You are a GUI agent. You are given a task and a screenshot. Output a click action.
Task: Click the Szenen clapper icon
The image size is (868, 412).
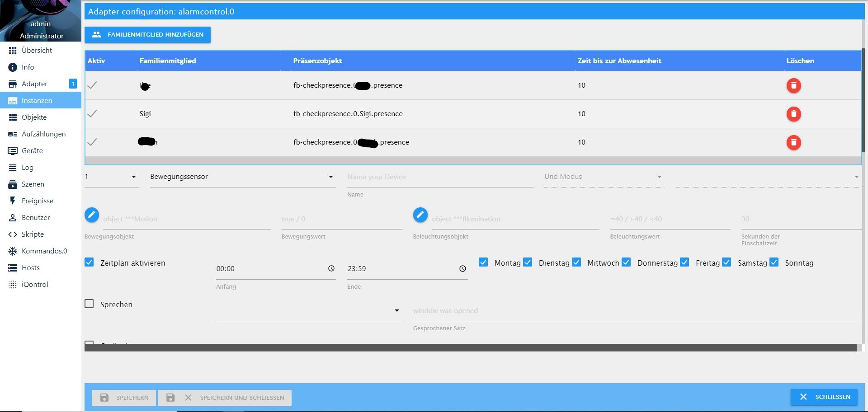13,184
